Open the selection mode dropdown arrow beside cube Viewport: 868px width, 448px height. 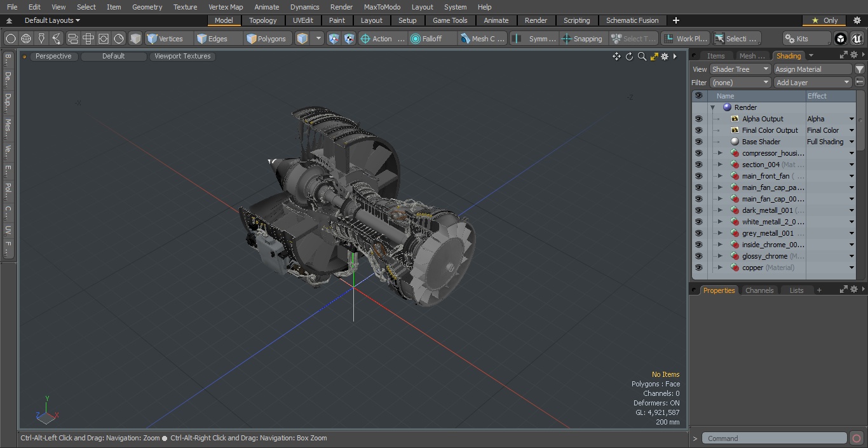click(x=319, y=39)
